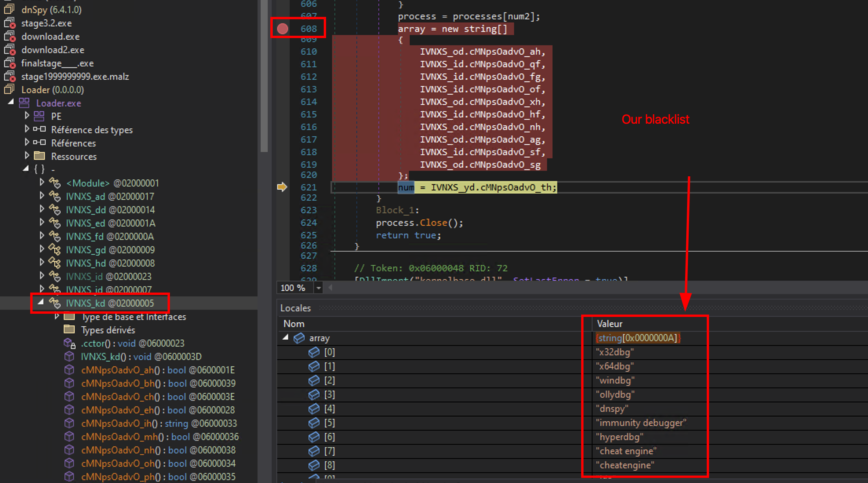Click the Nom column header
Viewport: 868px width, 483px height.
[294, 324]
